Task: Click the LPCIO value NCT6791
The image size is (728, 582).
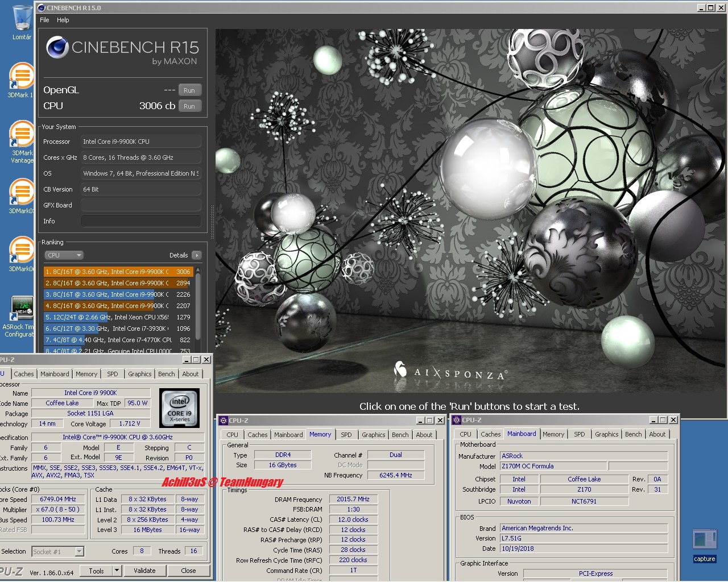Action: point(584,501)
